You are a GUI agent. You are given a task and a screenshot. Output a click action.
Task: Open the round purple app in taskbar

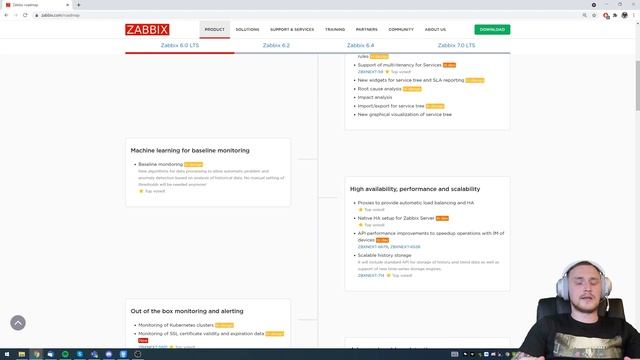[109, 354]
